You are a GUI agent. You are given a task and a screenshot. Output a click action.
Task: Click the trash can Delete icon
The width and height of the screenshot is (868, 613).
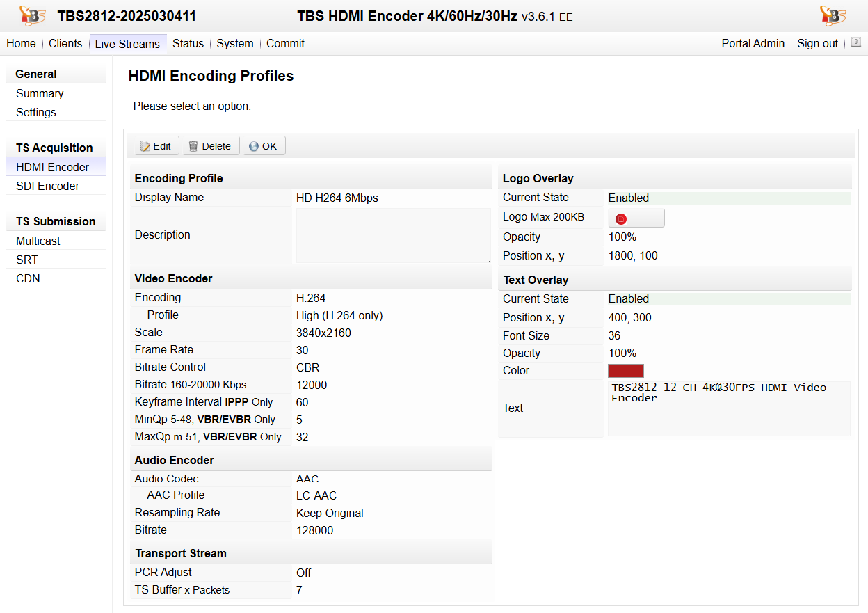(193, 146)
